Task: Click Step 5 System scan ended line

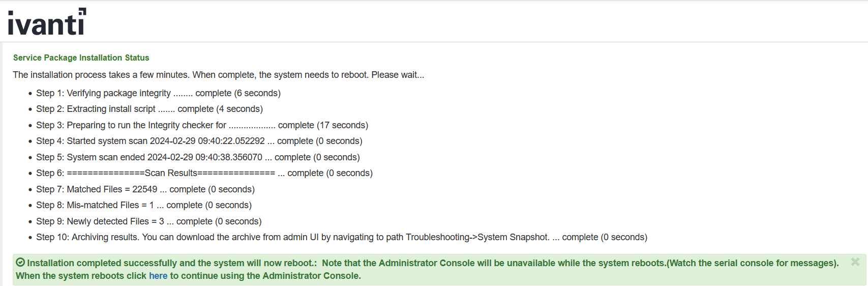Action: (x=198, y=157)
